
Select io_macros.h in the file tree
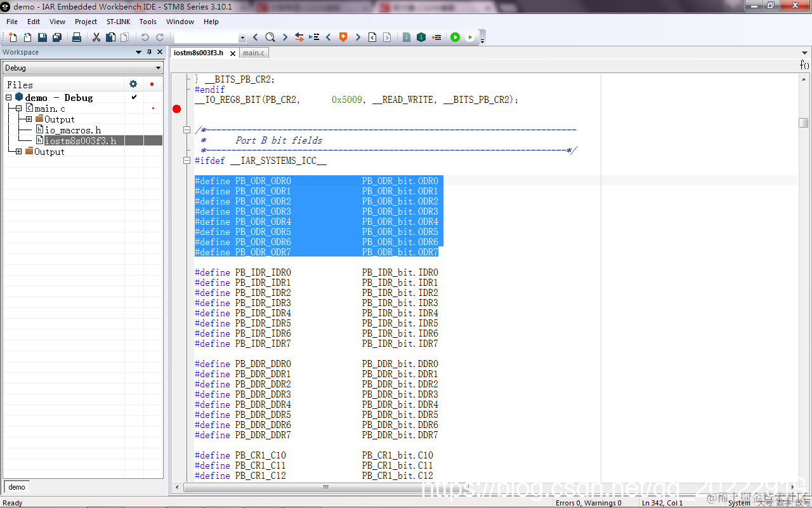72,130
